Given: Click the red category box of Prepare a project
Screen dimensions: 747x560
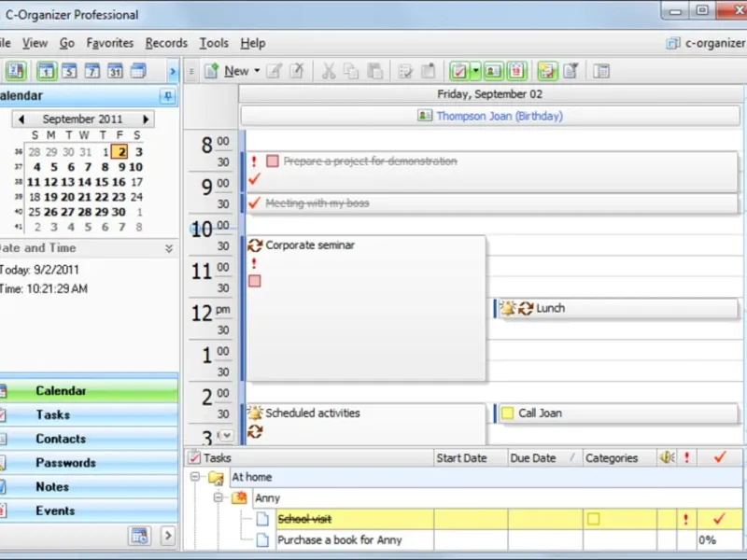Looking at the screenshot, I should [273, 161].
